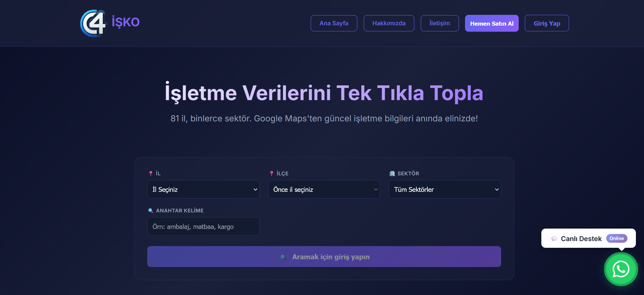Viewport: 644px width, 295px height.
Task: Open the green WhatsApp chat icon
Action: [621, 269]
